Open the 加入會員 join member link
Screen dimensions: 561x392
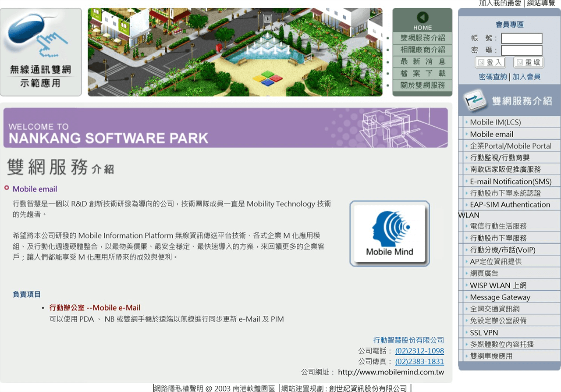coord(526,77)
